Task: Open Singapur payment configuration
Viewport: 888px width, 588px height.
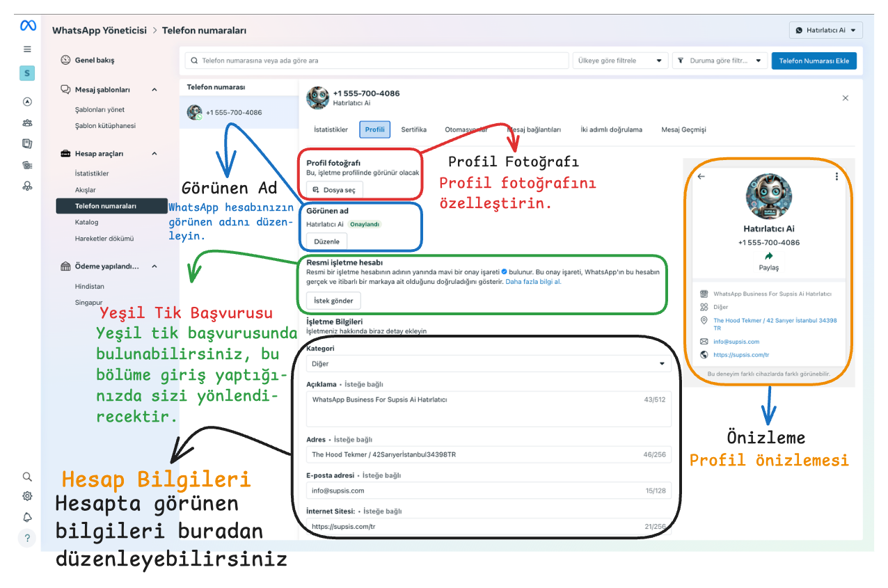Action: click(x=89, y=303)
